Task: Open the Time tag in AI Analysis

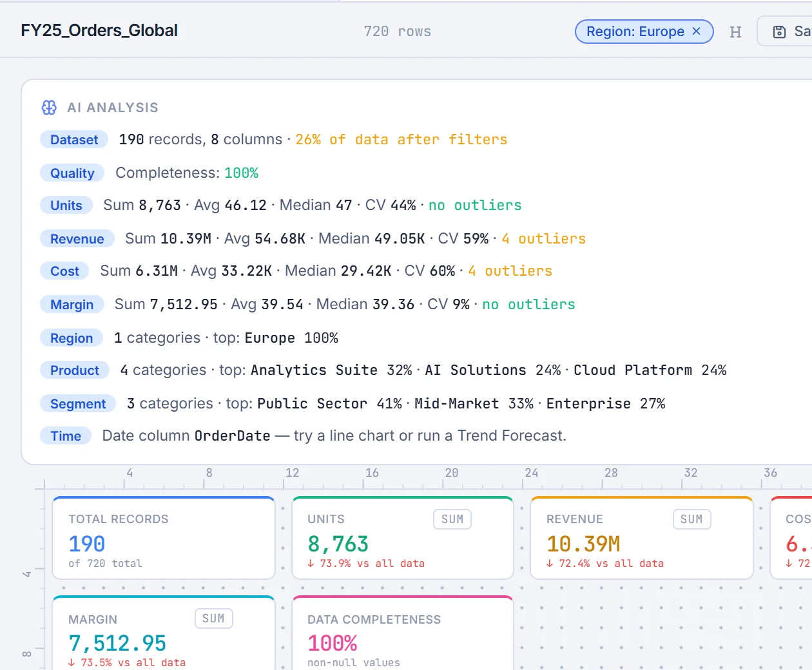Action: tap(66, 436)
